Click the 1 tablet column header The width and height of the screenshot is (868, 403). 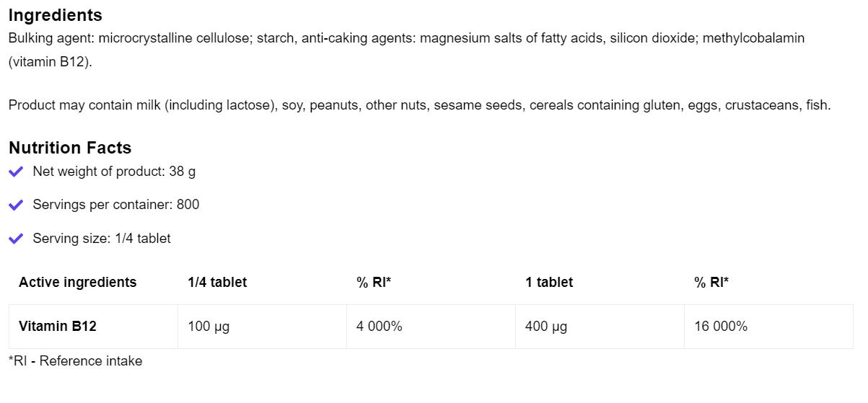tap(549, 283)
